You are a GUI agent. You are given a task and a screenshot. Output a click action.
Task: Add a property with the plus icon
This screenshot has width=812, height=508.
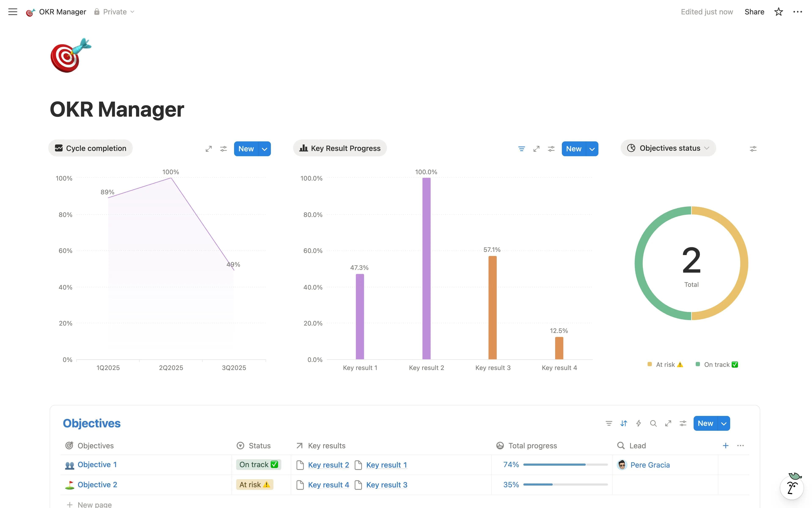coord(726,446)
